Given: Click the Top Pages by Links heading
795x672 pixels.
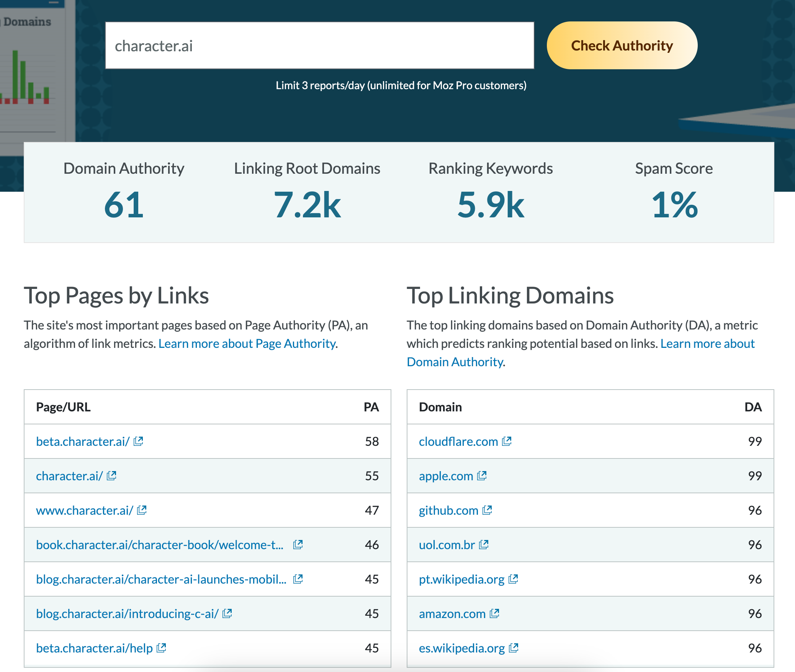Looking at the screenshot, I should [x=116, y=296].
